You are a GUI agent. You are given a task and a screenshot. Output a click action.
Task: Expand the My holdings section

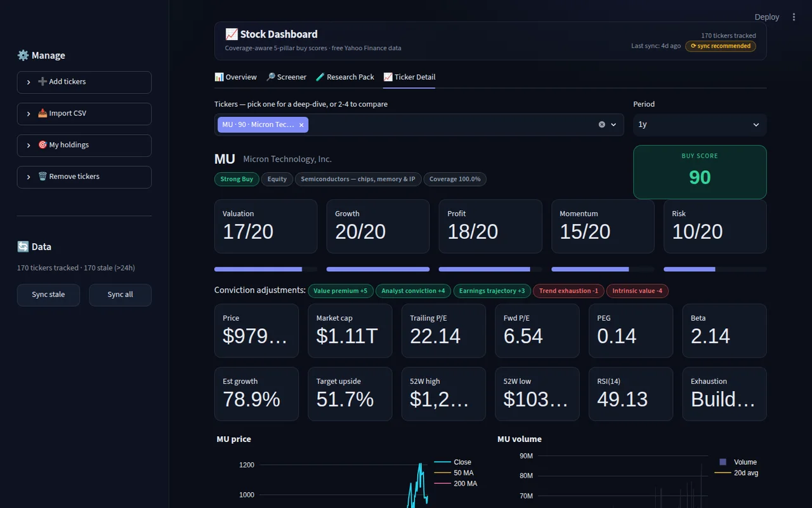tap(84, 145)
